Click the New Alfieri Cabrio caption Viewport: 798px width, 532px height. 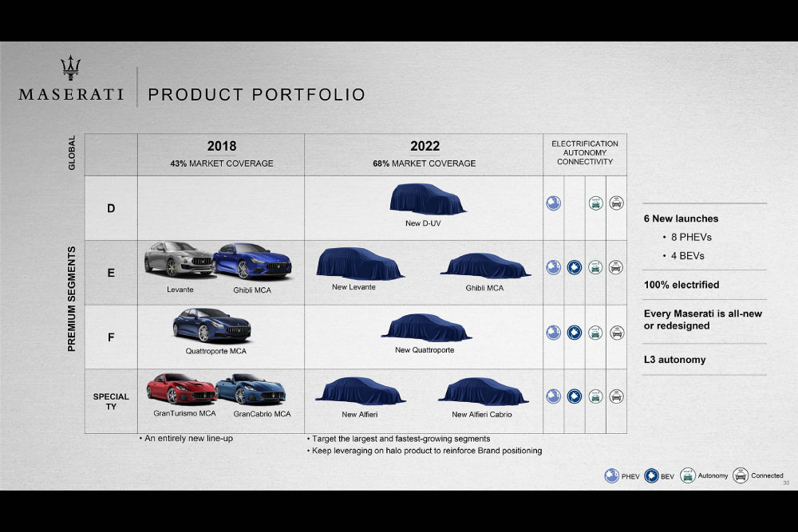click(482, 415)
